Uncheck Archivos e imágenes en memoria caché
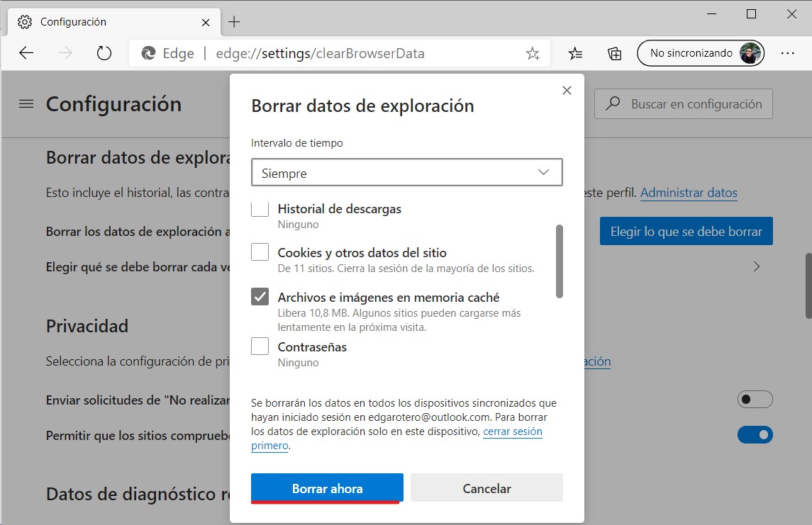The image size is (812, 525). 260,297
